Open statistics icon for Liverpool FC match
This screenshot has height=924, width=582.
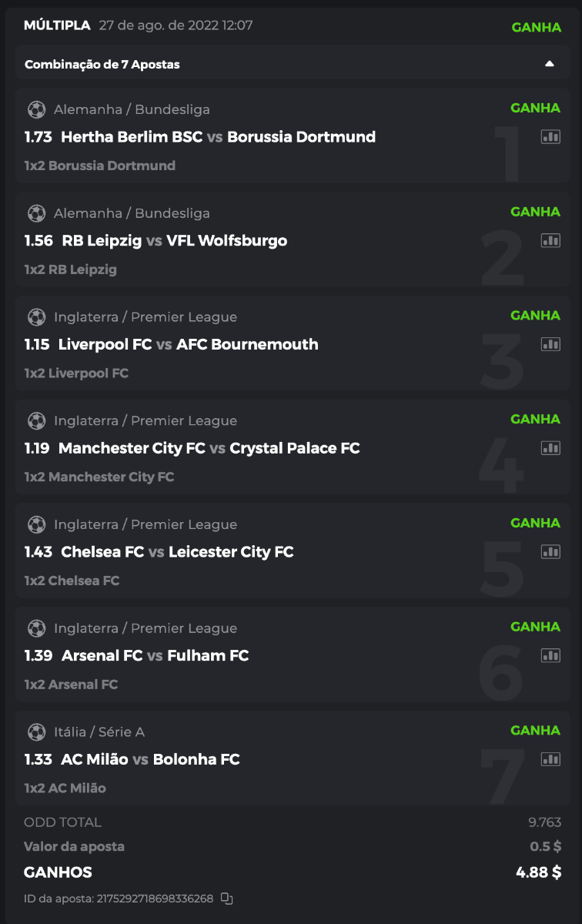(x=550, y=344)
